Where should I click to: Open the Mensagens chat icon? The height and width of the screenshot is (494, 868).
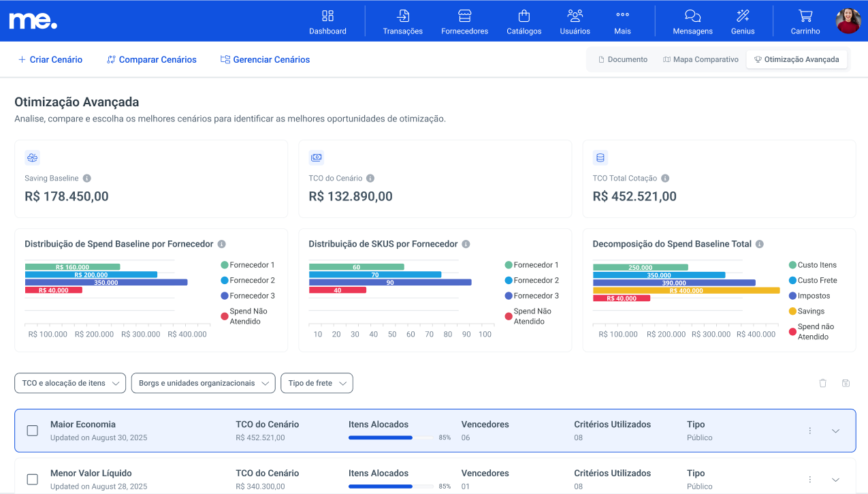click(x=692, y=16)
